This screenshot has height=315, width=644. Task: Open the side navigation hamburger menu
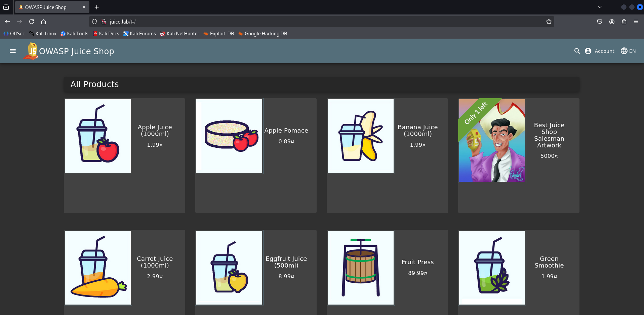[x=13, y=51]
